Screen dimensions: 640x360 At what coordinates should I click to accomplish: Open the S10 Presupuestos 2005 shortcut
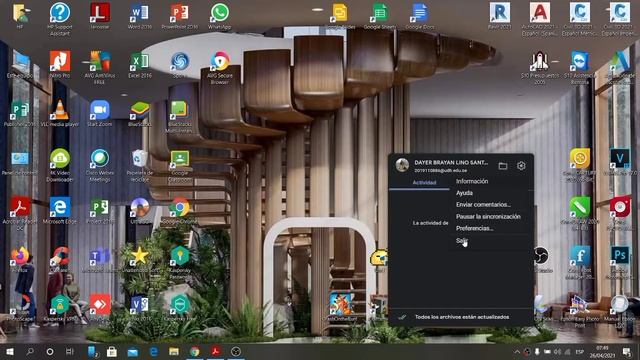point(540,67)
